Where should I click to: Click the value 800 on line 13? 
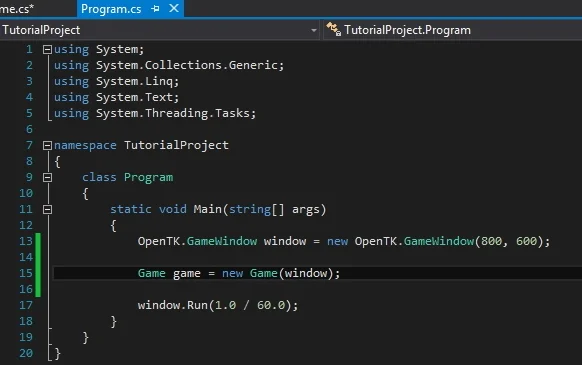tap(491, 241)
